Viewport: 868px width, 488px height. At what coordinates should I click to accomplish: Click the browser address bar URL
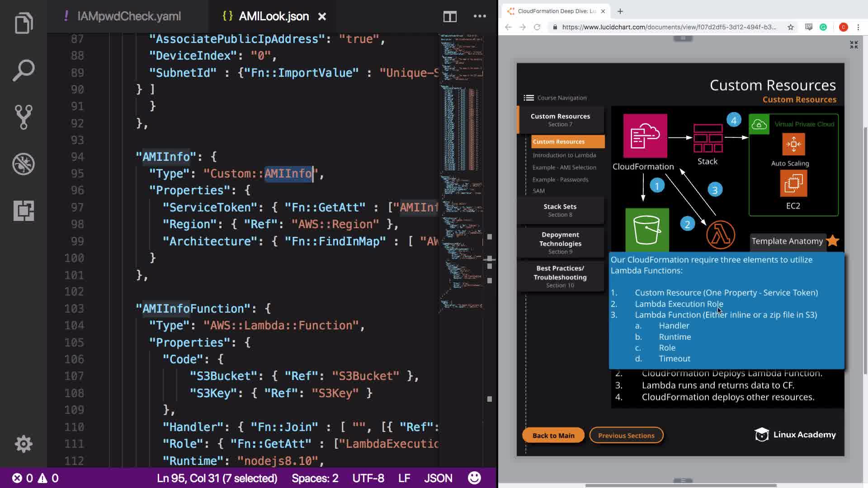[x=668, y=27]
